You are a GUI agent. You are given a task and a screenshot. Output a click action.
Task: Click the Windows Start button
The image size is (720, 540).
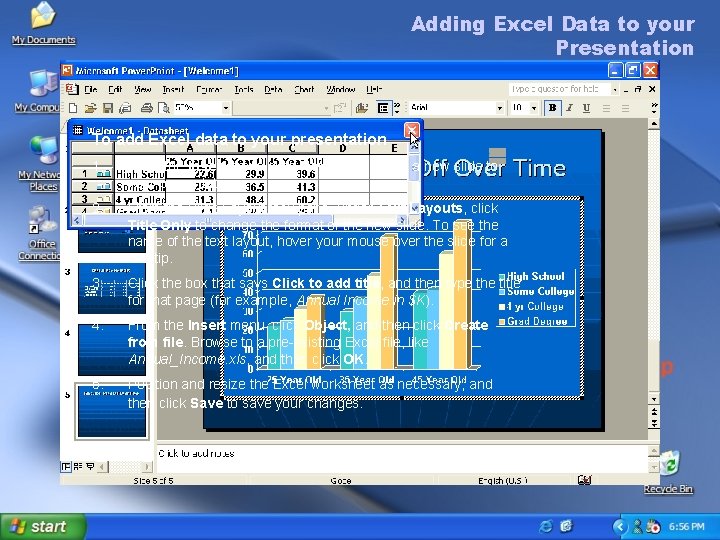(x=43, y=526)
